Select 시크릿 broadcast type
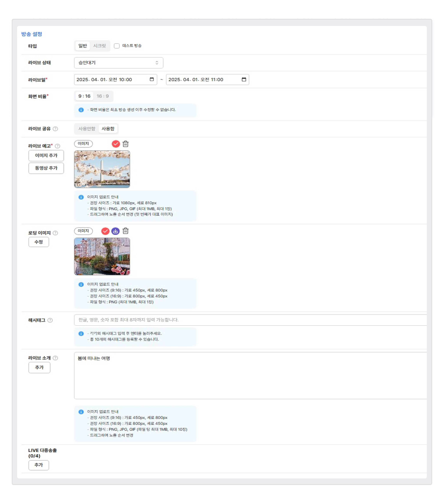This screenshot has width=448, height=502. point(99,46)
